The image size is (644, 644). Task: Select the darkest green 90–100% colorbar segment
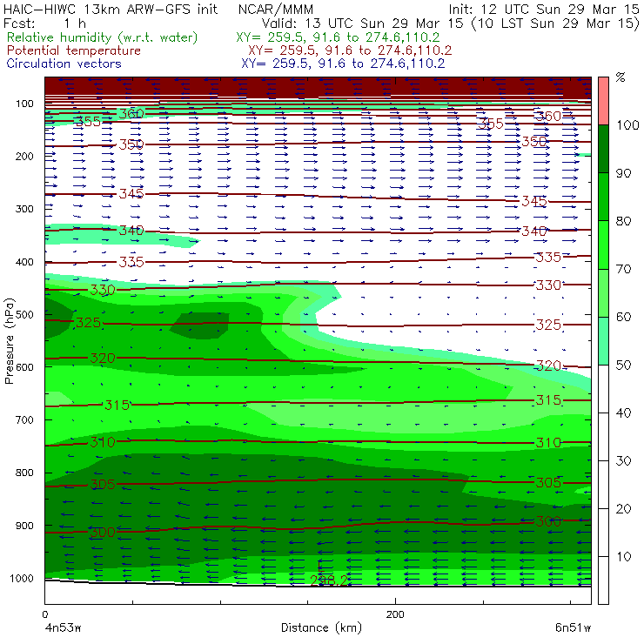[x=603, y=149]
